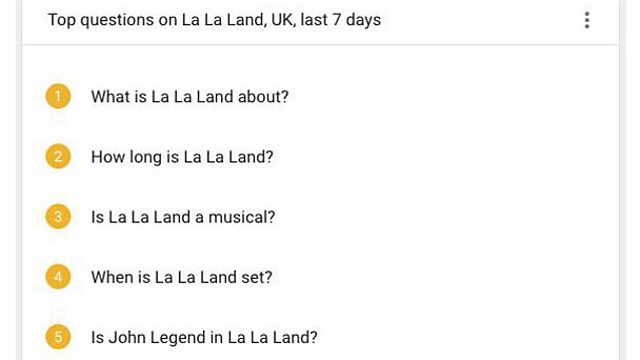Image resolution: width=640 pixels, height=360 pixels.
Task: Click the words 'How long' in question two
Action: point(126,157)
